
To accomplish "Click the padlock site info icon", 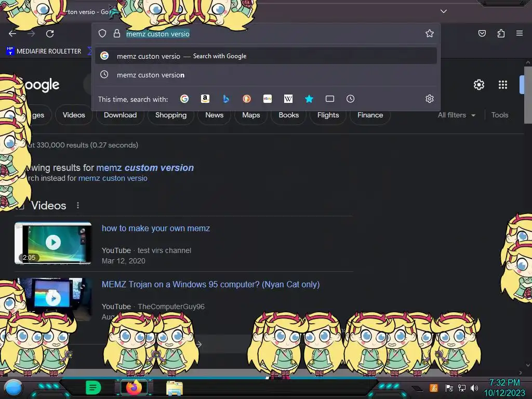I will pos(117,33).
